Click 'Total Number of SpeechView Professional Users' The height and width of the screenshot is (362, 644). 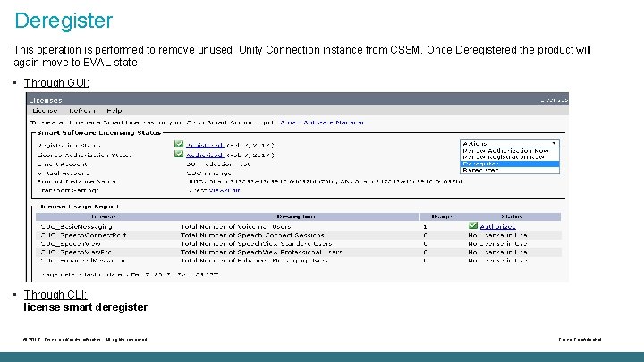coord(261,252)
